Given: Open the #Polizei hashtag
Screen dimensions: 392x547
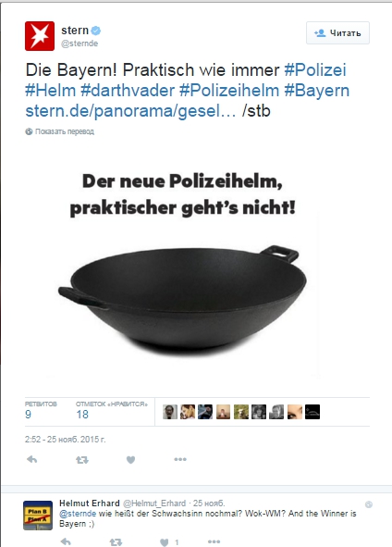Looking at the screenshot, I should pyautogui.click(x=315, y=69).
